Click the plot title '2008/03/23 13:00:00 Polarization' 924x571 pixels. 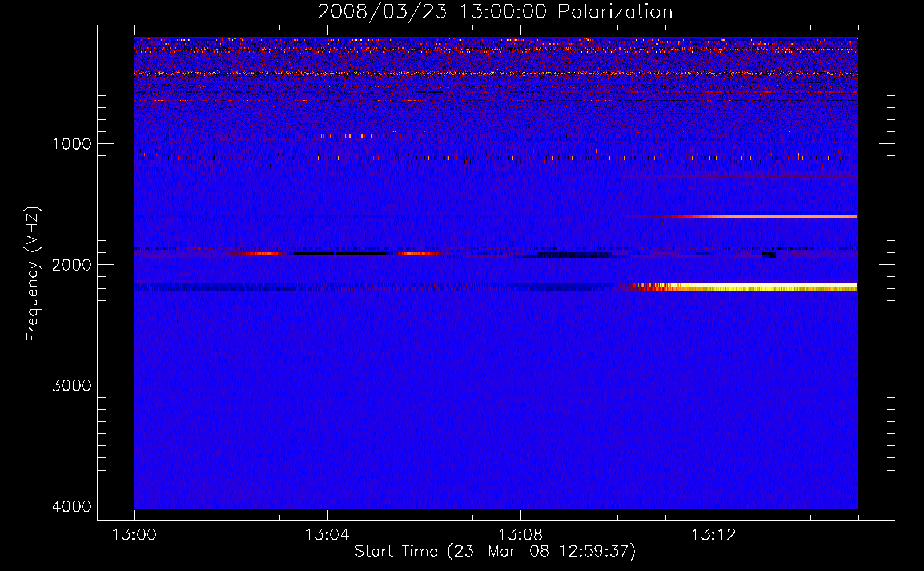coord(495,11)
